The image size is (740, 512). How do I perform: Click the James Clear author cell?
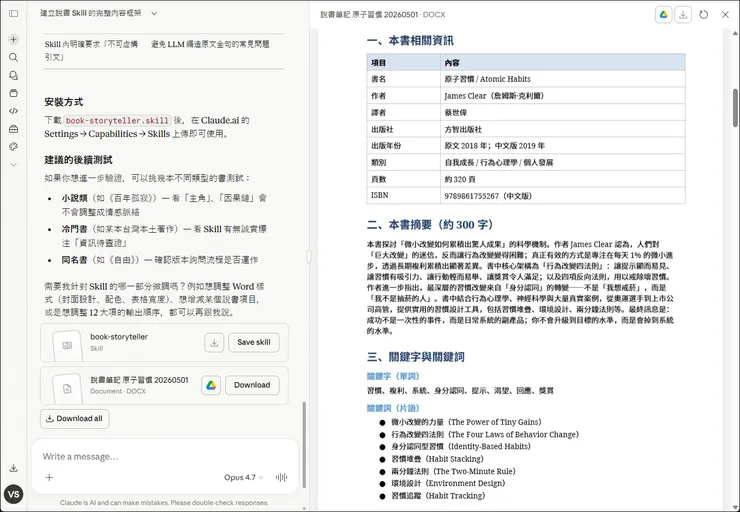click(x=563, y=96)
